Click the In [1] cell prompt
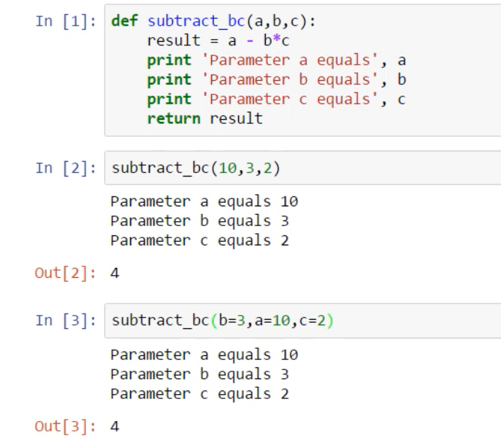Screen dimensions: 501x448 click(x=66, y=21)
